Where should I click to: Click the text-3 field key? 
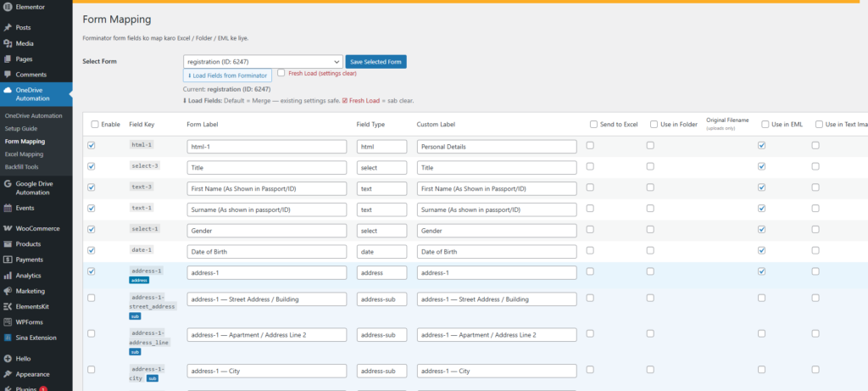point(142,187)
